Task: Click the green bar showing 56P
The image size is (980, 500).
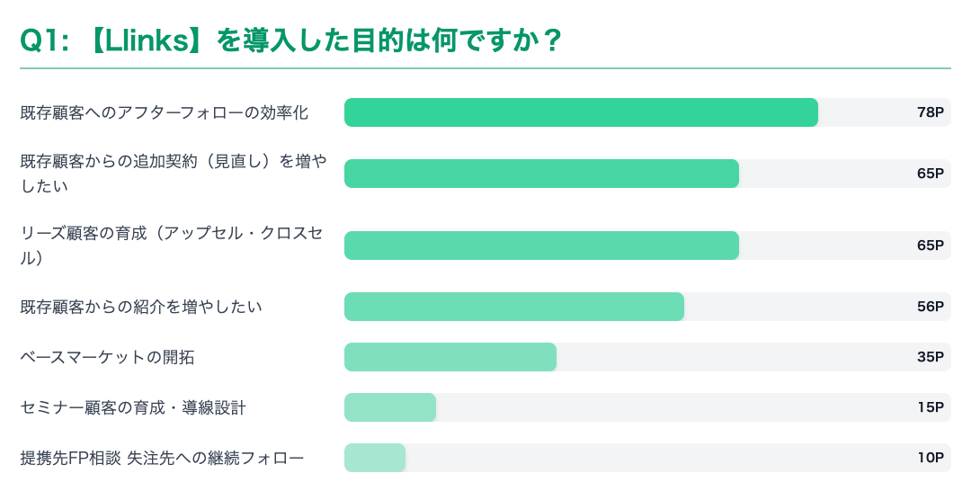Action: pos(514,307)
